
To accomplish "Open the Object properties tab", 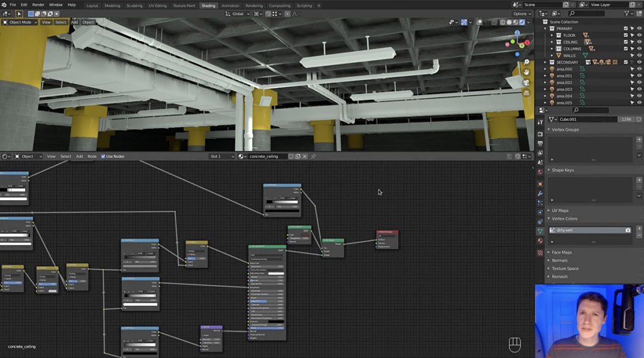I will (540, 184).
